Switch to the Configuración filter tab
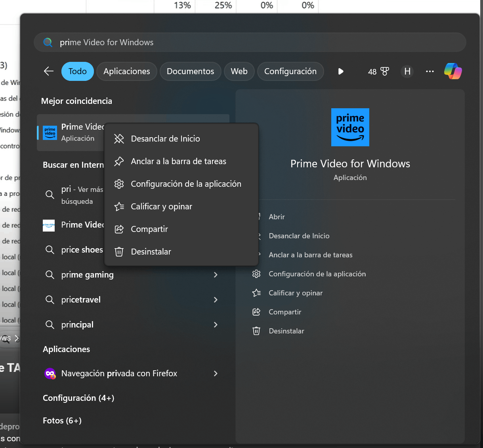 click(x=290, y=71)
